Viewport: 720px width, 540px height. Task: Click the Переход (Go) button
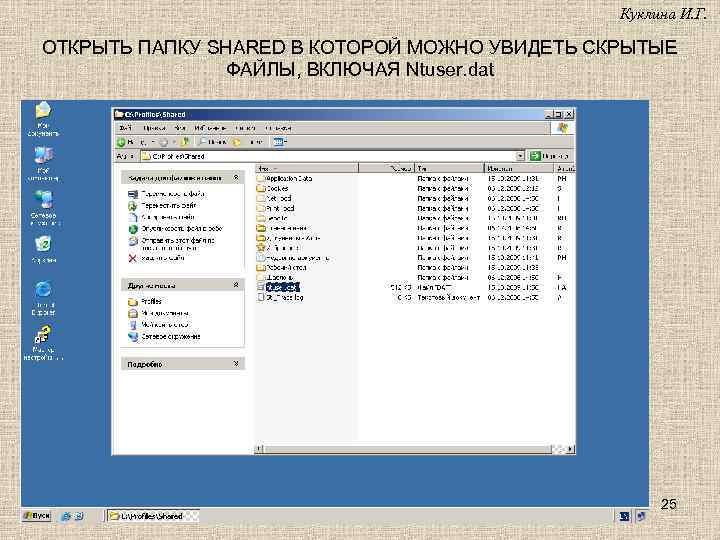(x=550, y=156)
